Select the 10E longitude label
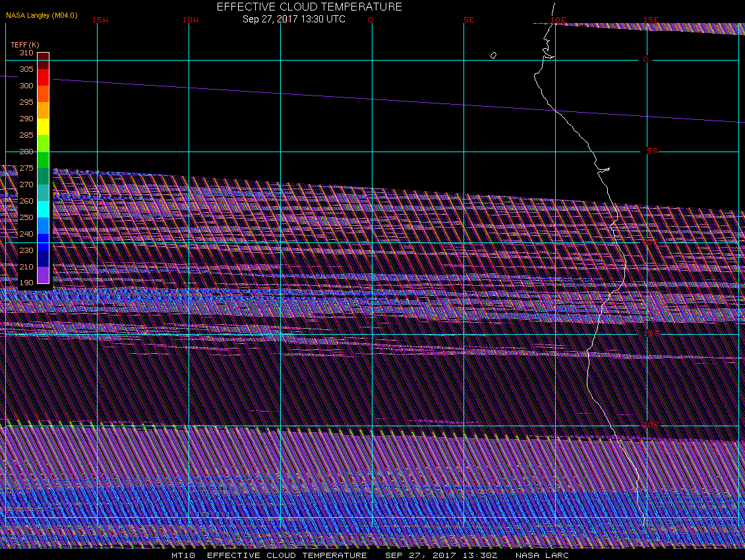 point(558,20)
